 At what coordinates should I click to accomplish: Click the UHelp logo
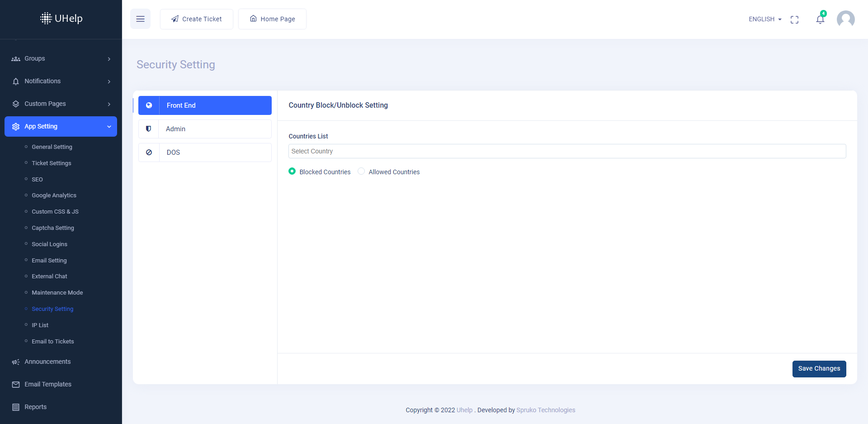click(61, 19)
